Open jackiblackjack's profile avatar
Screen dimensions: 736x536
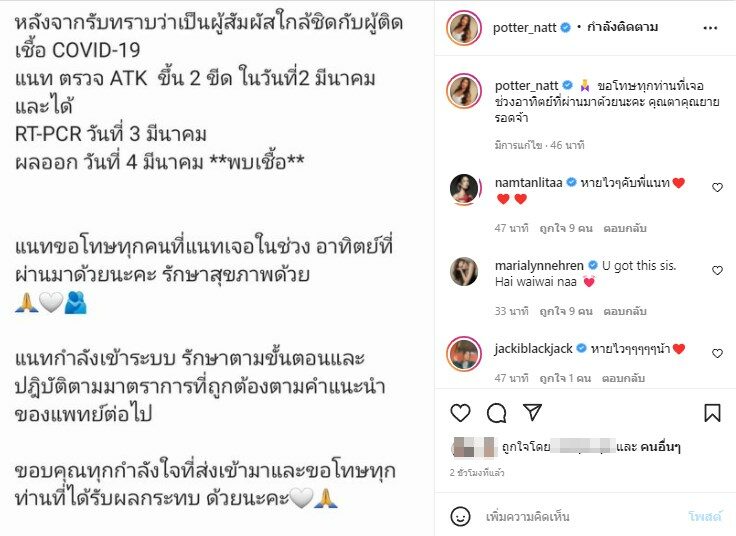pos(464,353)
